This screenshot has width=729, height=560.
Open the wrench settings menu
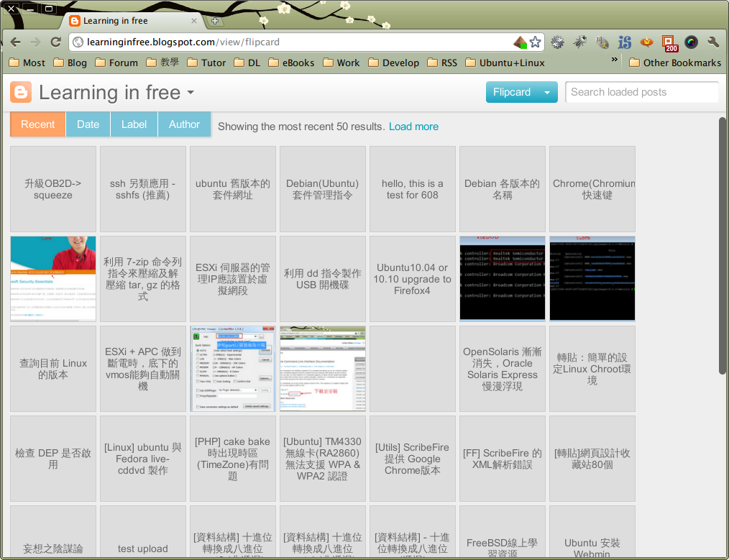(x=713, y=42)
